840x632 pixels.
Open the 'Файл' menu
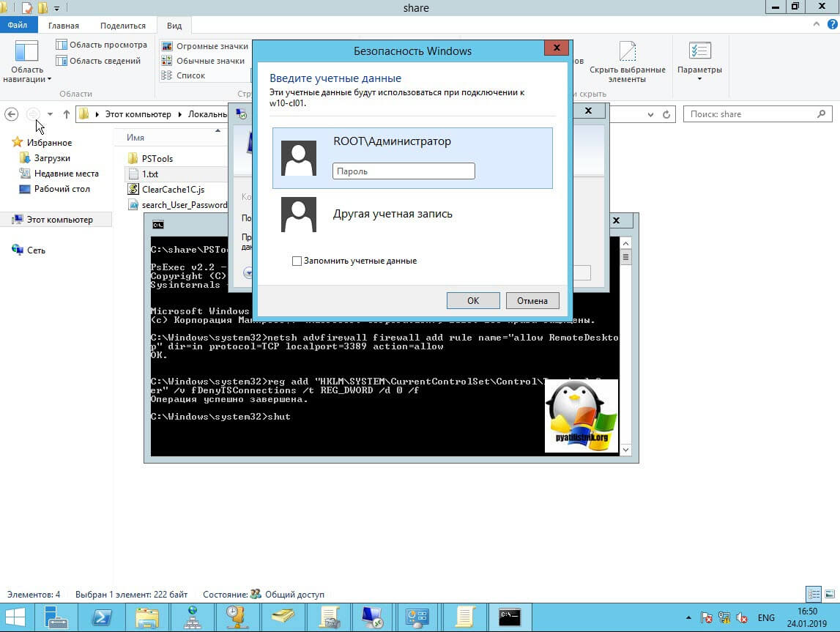[18, 26]
